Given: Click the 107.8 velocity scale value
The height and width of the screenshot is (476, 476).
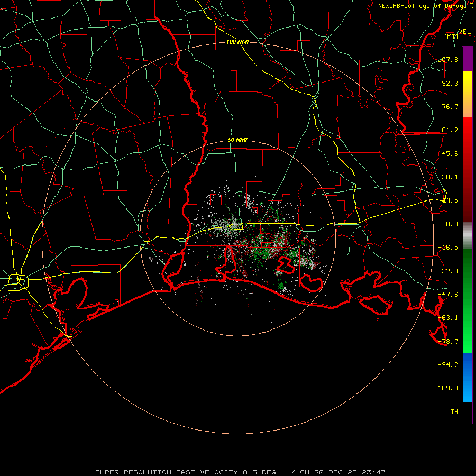Looking at the screenshot, I should 448,59.
